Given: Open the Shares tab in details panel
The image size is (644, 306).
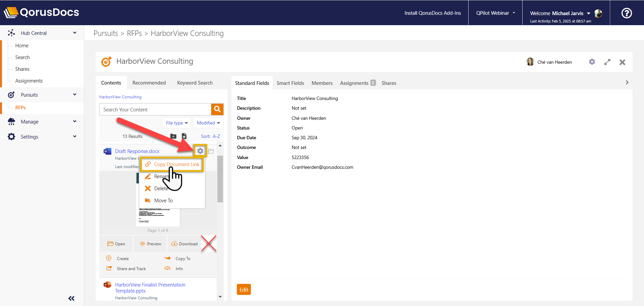Looking at the screenshot, I should coord(389,83).
